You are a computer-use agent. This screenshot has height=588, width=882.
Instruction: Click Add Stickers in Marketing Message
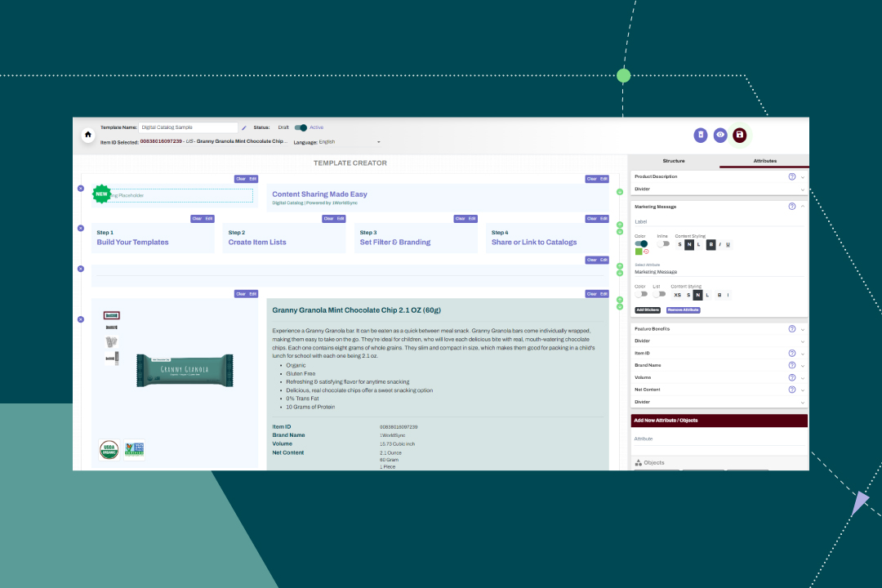(647, 310)
